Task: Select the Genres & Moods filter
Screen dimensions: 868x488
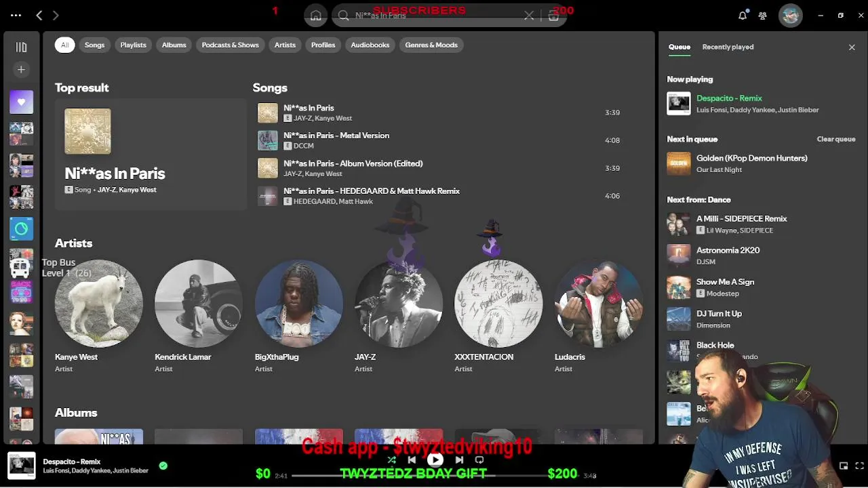Action: point(431,45)
